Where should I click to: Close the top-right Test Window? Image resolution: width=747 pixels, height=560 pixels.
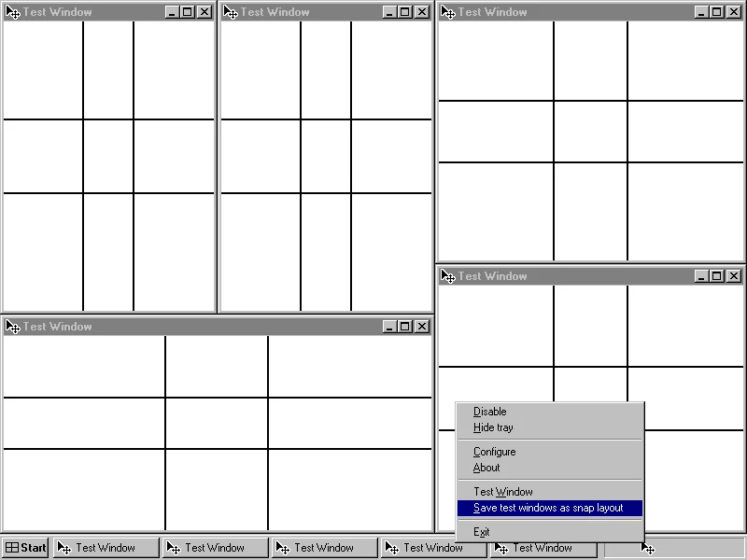[734, 12]
